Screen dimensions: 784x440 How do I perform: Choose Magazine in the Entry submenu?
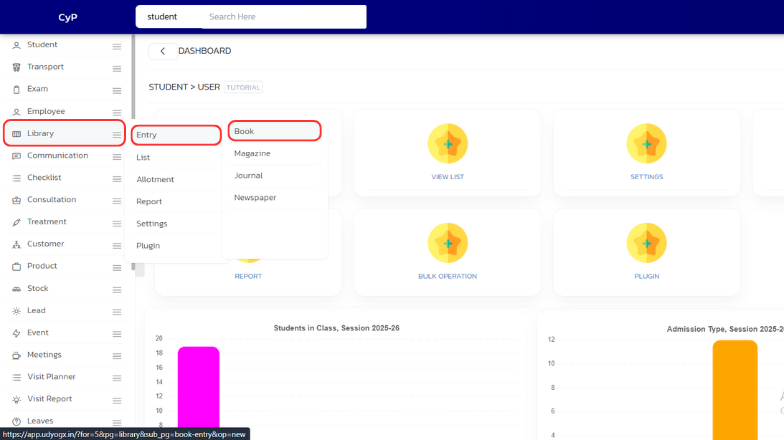point(252,153)
